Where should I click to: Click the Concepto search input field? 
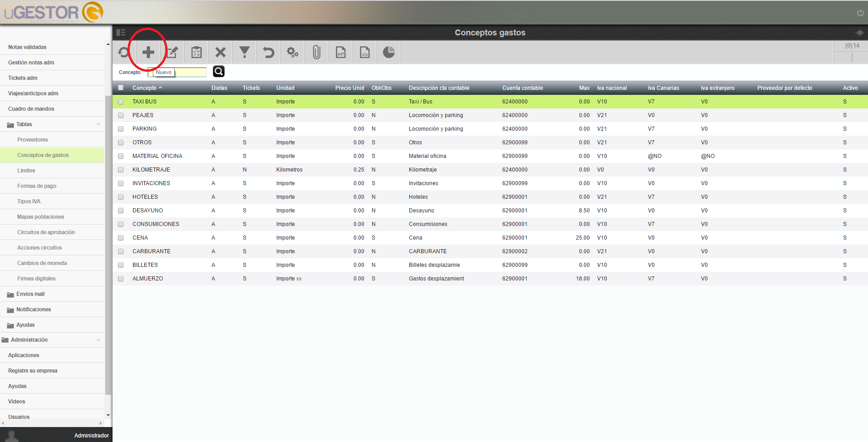(x=177, y=72)
